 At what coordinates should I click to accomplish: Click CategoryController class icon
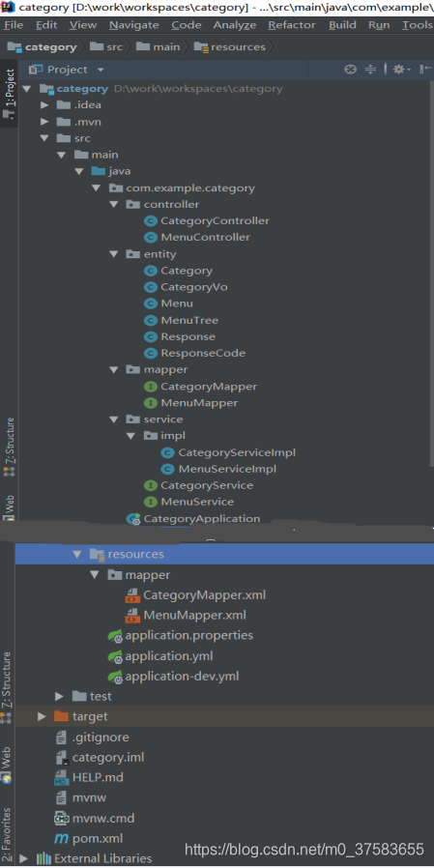[150, 221]
